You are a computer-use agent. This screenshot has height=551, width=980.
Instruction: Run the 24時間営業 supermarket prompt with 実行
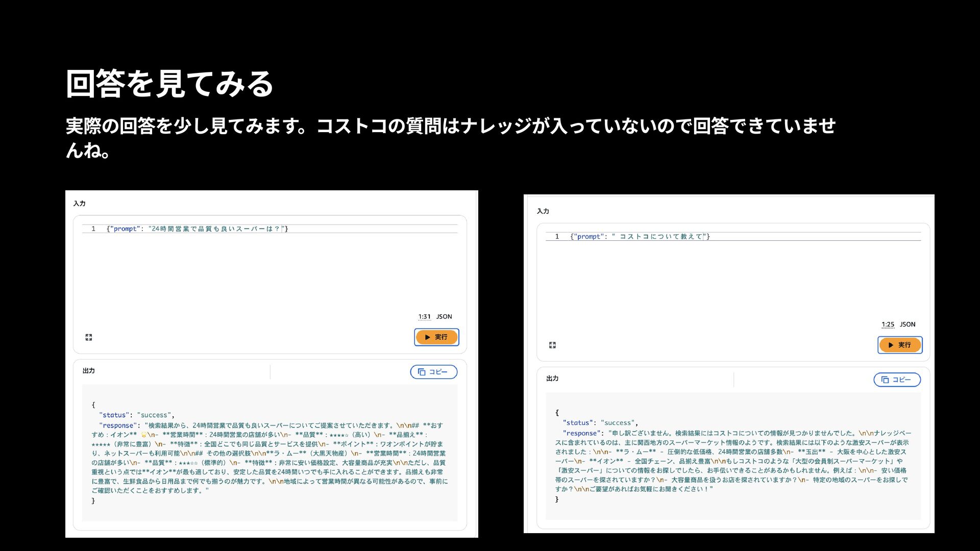436,337
